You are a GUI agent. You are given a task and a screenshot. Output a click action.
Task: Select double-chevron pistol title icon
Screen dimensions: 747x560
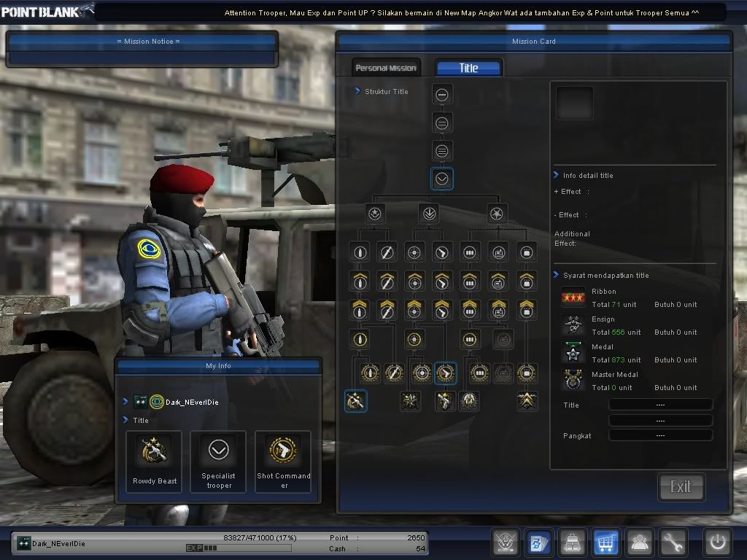(442, 310)
